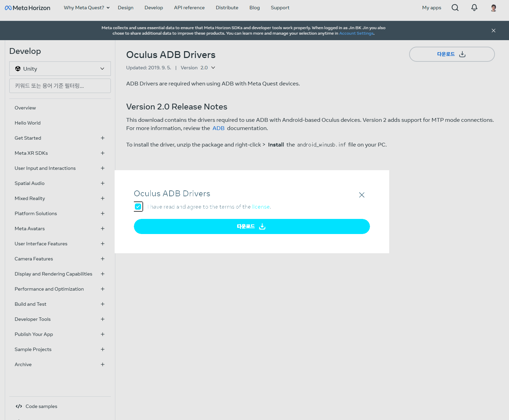Image resolution: width=509 pixels, height=420 pixels.
Task: Click the Developer Tools sidebar label
Action: tap(33, 319)
